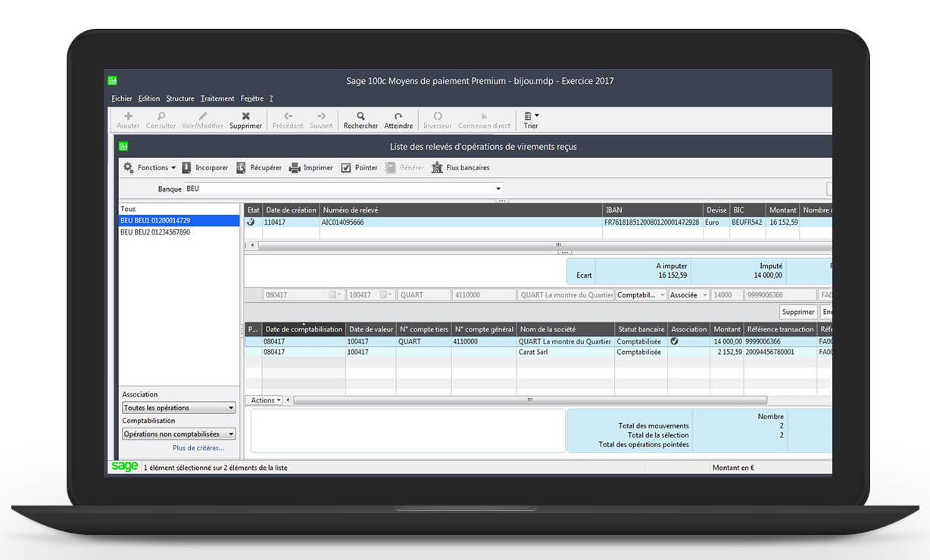Click the Consulter magnifier icon
Image resolution: width=930 pixels, height=560 pixels.
[161, 116]
